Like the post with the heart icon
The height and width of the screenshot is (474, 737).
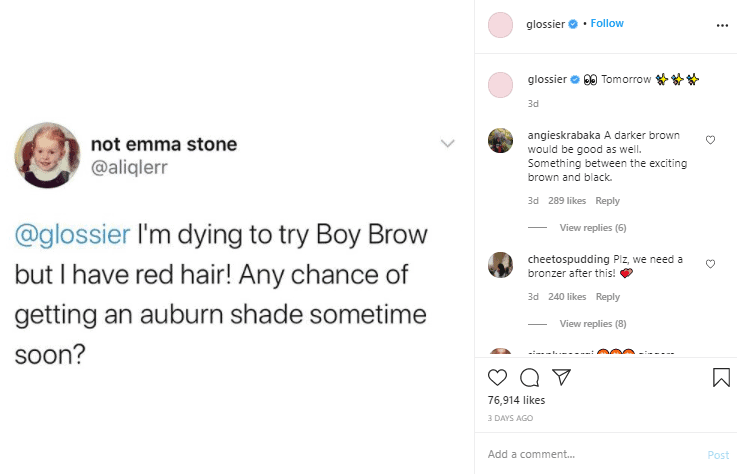pos(497,377)
